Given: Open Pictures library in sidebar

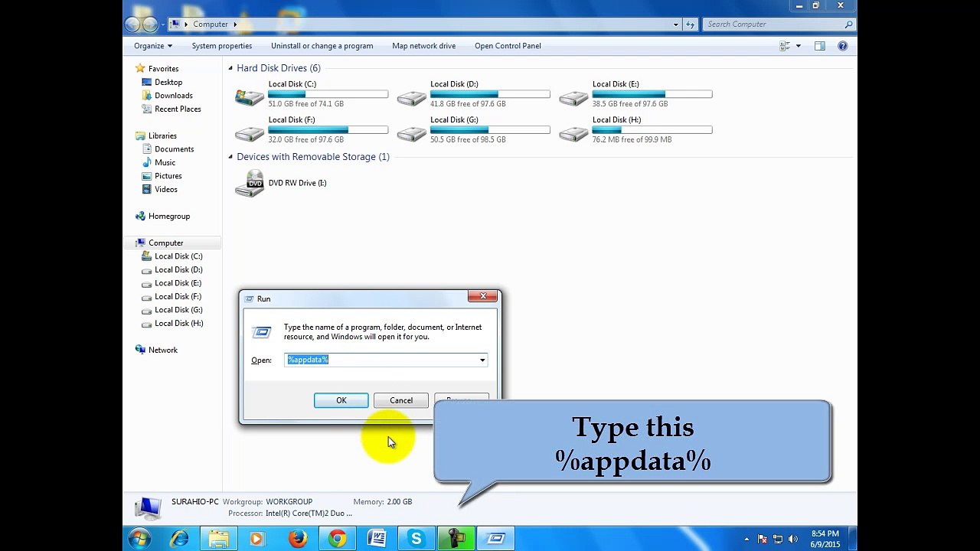Looking at the screenshot, I should tap(168, 176).
